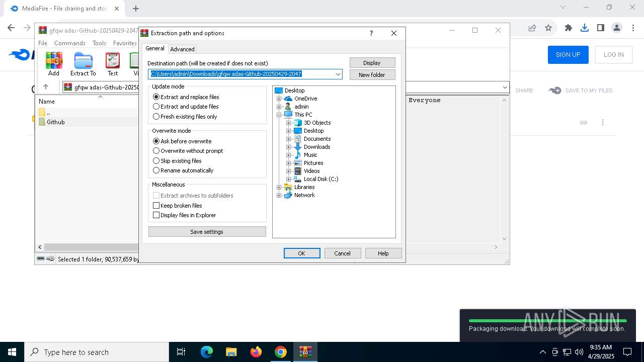Open WinRAR address bar dropdown arrow
The height and width of the screenshot is (362, 644).
[505, 87]
